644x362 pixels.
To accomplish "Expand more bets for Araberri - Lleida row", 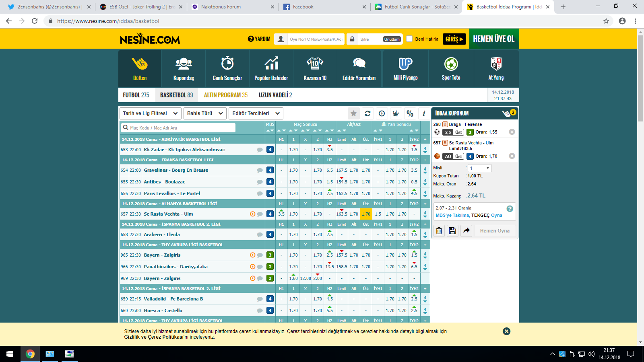I will [x=425, y=234].
